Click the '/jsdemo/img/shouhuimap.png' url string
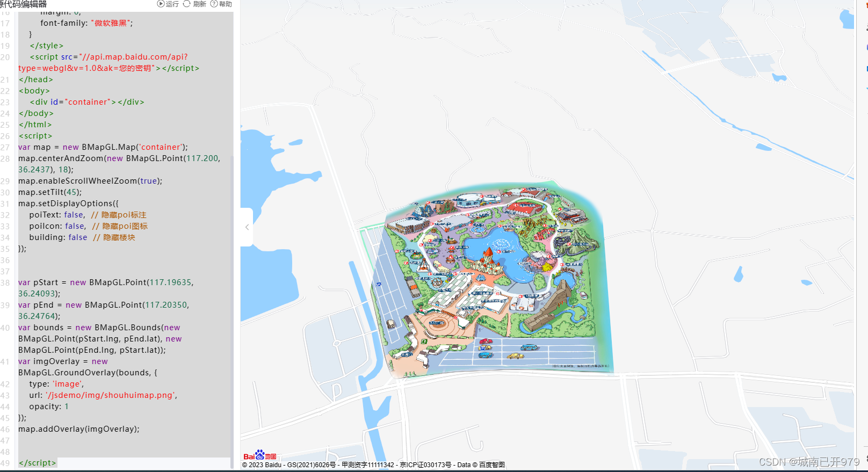 tap(110, 395)
